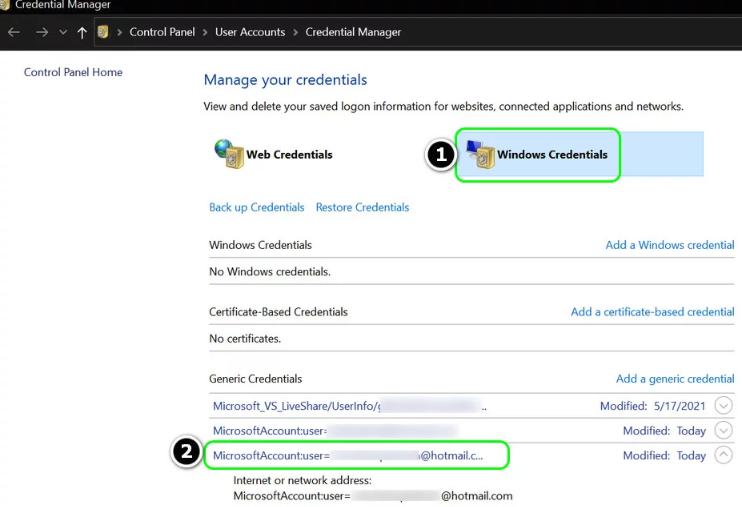Expand the chevron after User Accounts breadcrumb
Viewport: 742px width, 507px height.
295,32
